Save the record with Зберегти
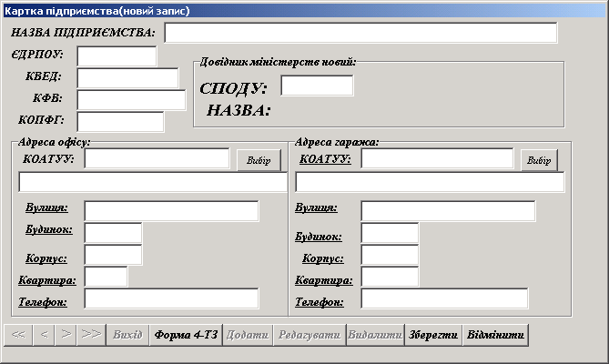 433,335
